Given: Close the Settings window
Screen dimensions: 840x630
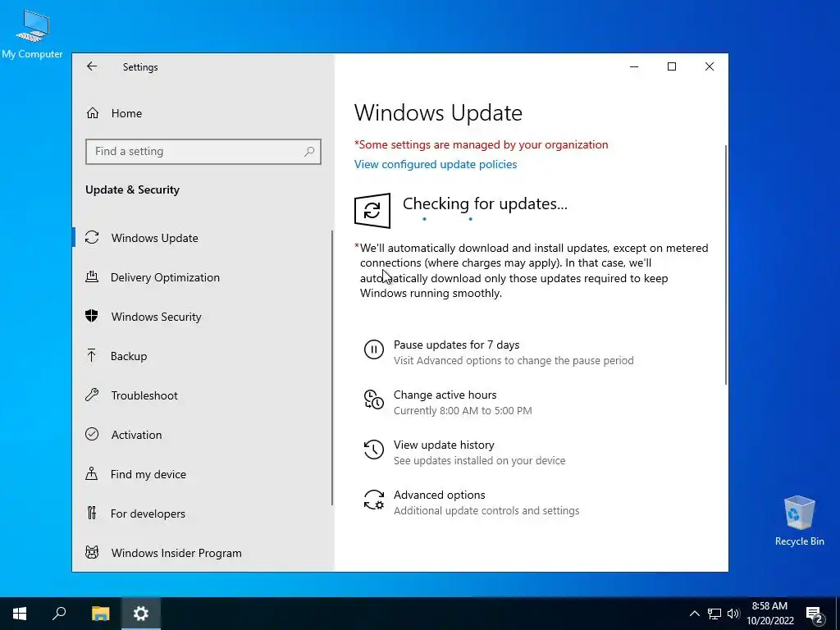Looking at the screenshot, I should pyautogui.click(x=710, y=66).
